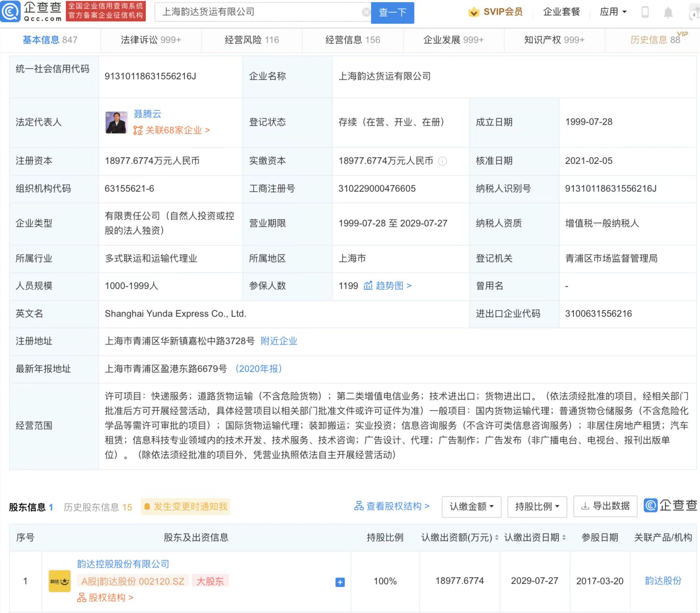Screen dimensions: 700x613
Task: Select 股东信息 sub-tab
Action: (x=31, y=507)
